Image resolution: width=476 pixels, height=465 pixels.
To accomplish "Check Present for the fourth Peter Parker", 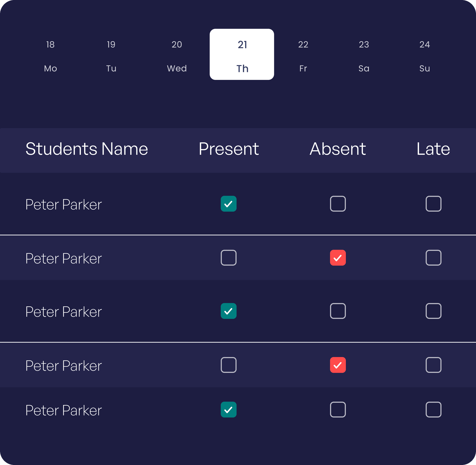I will [x=229, y=365].
